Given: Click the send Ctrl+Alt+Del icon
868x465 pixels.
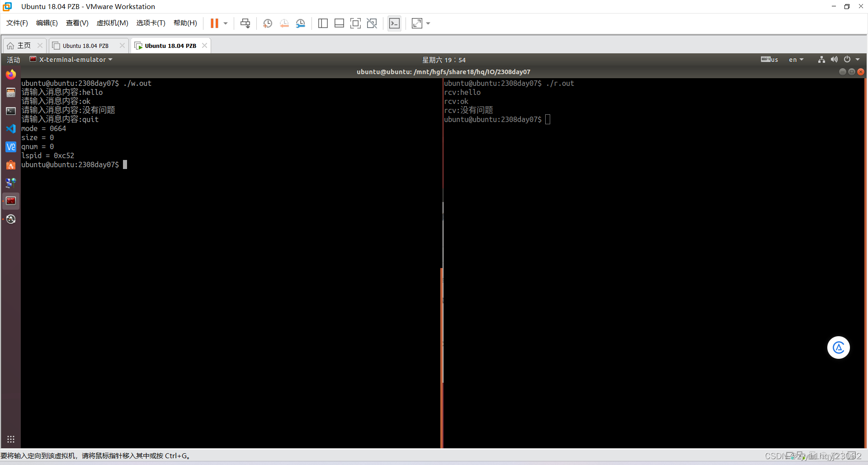Looking at the screenshot, I should pos(245,23).
